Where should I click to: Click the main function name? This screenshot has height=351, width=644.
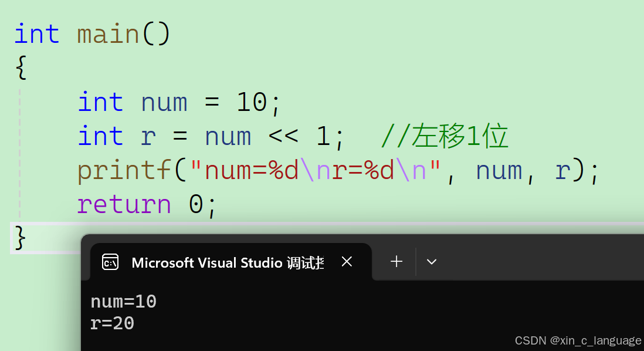(109, 34)
